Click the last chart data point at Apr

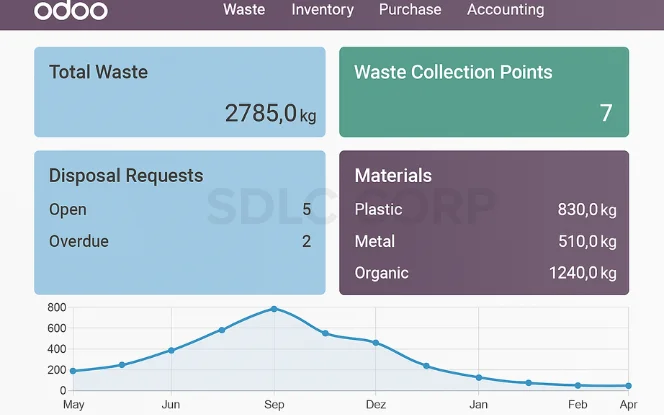(x=628, y=386)
